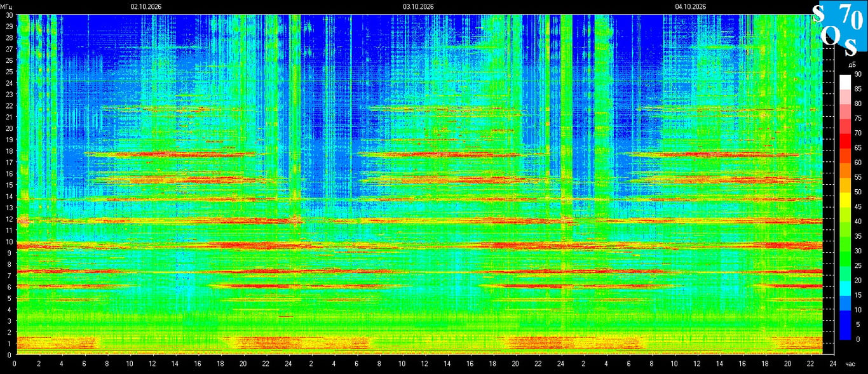Screen dimensions: 868x374
Task: Click the 27 label on the MHz axis
Action: [9, 49]
